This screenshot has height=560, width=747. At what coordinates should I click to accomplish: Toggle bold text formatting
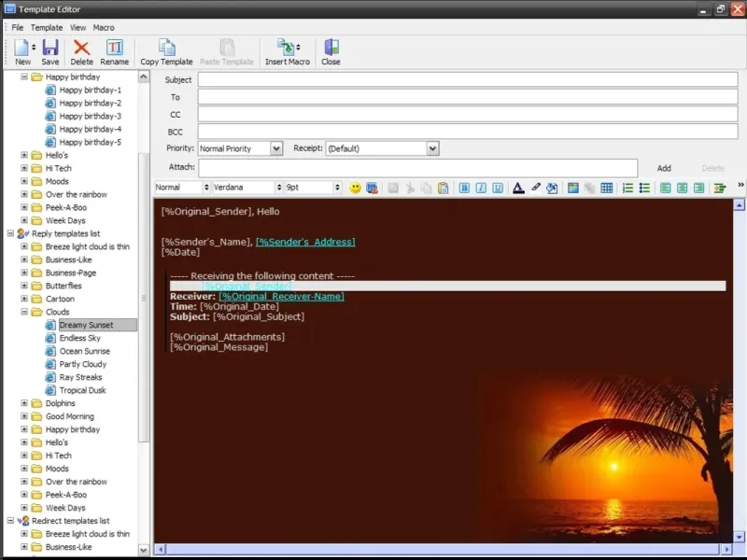click(x=464, y=188)
